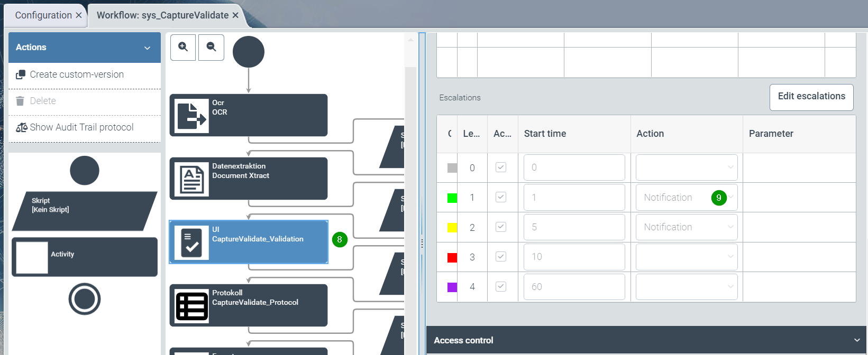
Task: Toggle the active checkbox for level 1
Action: 500,197
